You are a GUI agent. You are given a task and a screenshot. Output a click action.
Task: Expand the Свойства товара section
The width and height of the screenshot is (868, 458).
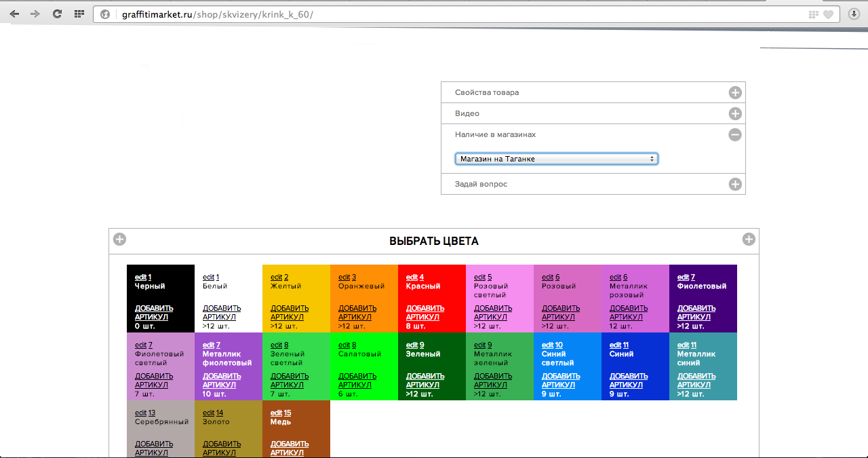tap(735, 93)
